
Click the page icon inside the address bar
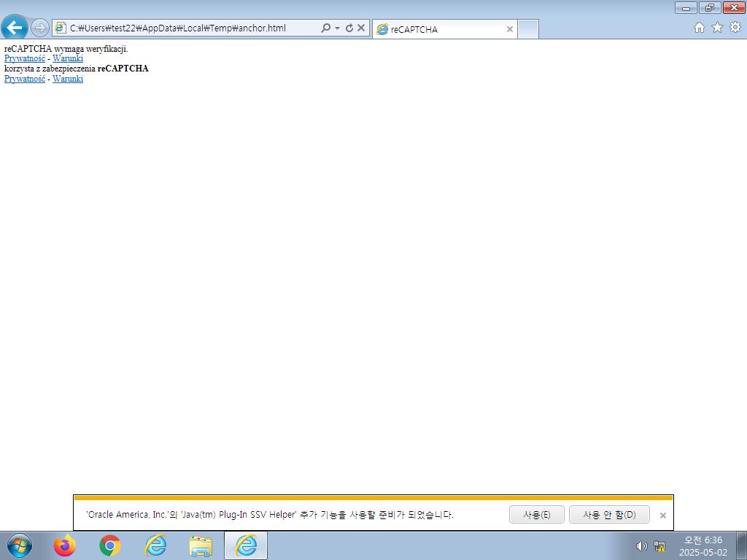[61, 28]
